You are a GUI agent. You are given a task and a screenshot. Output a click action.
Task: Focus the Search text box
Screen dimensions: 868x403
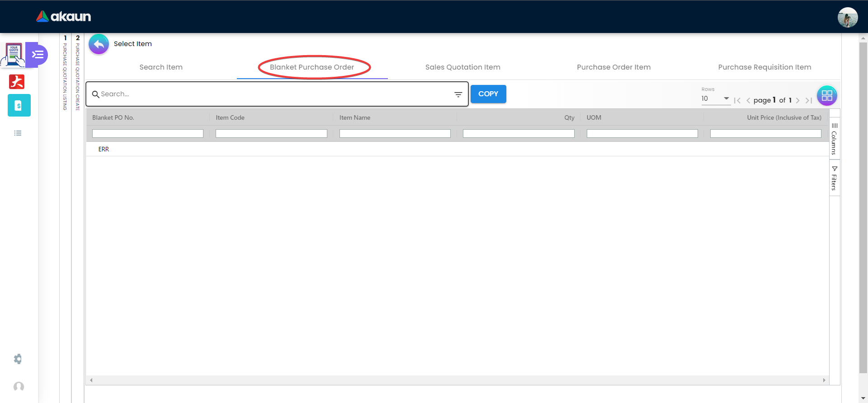[277, 94]
